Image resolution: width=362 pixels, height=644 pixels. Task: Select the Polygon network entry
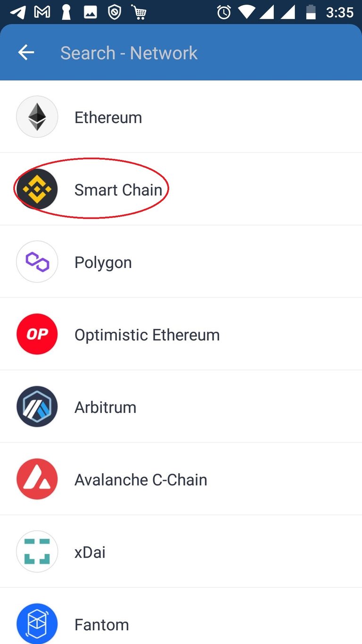click(x=181, y=262)
